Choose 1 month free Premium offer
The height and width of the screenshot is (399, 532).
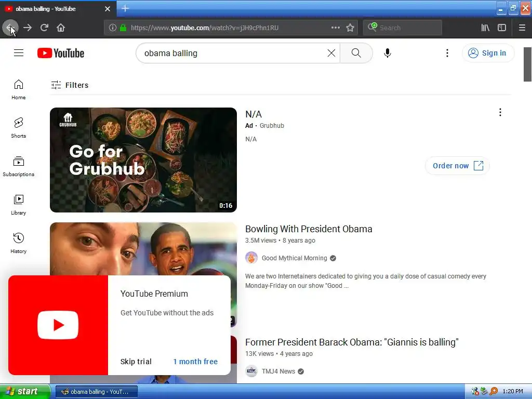pos(195,362)
